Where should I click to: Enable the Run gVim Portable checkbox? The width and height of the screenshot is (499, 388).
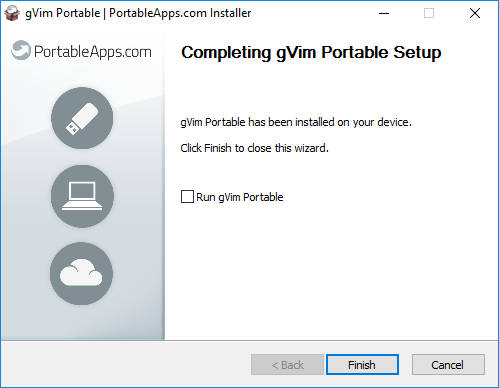(x=187, y=197)
